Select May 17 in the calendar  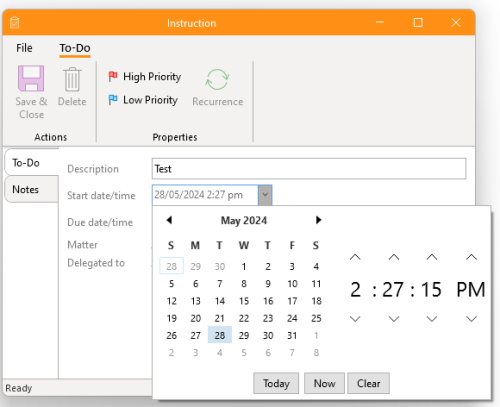[x=292, y=301]
